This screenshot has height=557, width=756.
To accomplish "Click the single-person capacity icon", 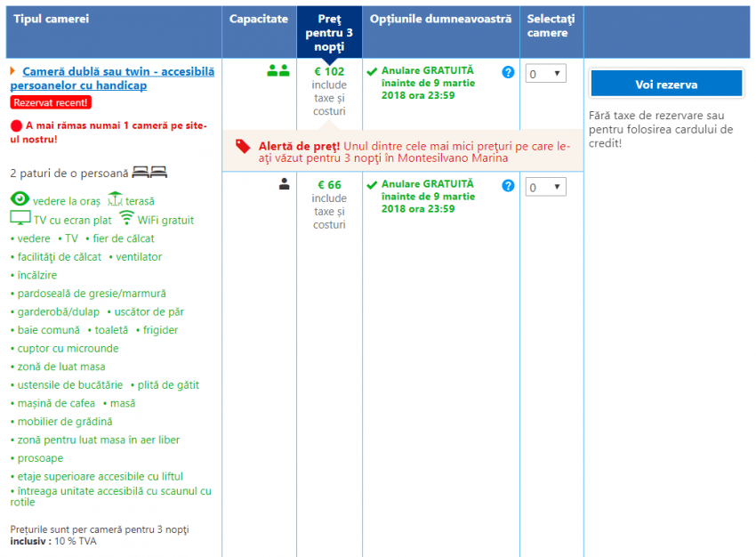I will (284, 184).
